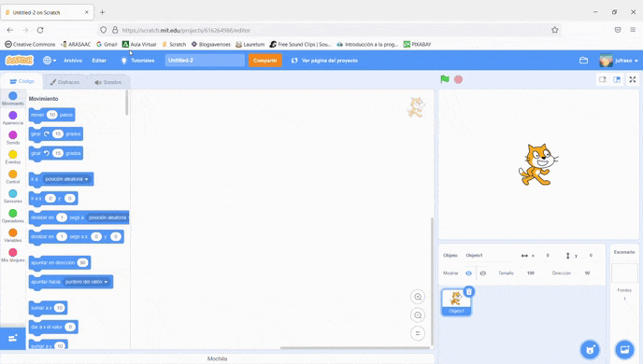
Task: Show the sprite with eye icon
Action: [x=469, y=273]
